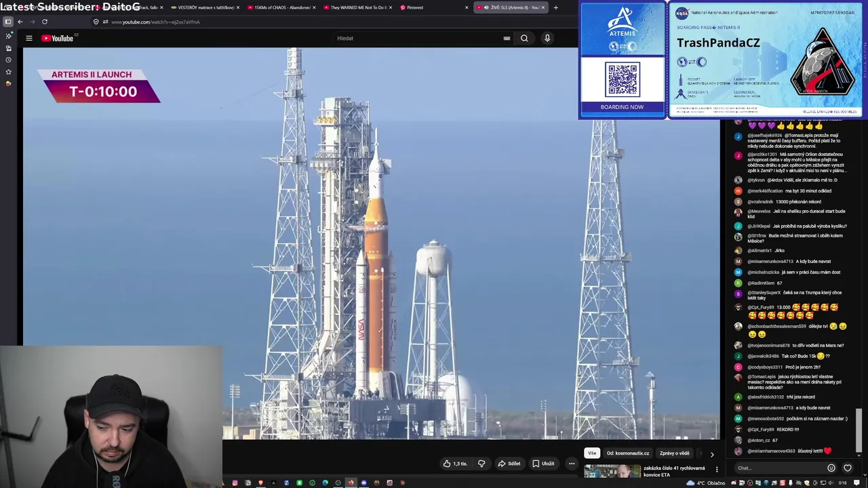Viewport: 868px width, 488px height.
Task: Close the ŽIVĚ: SLS (Artemis II) tab
Action: (x=542, y=7)
